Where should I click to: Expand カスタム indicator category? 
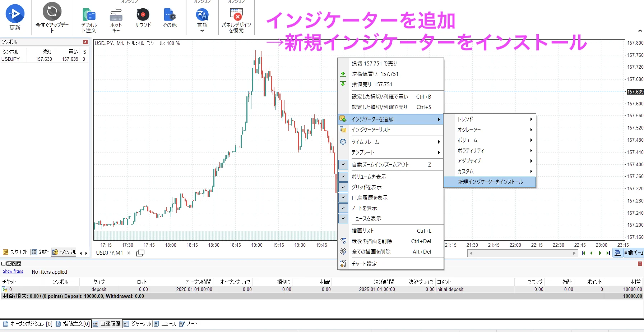pyautogui.click(x=490, y=171)
